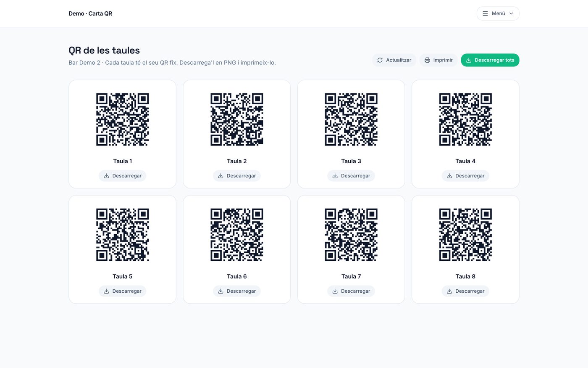Click the QR de les taules heading
The width and height of the screenshot is (588, 368).
(x=104, y=50)
